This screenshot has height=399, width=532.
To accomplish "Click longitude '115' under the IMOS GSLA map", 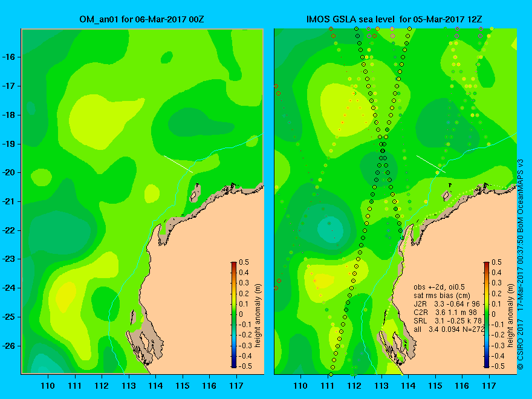I will coord(435,386).
